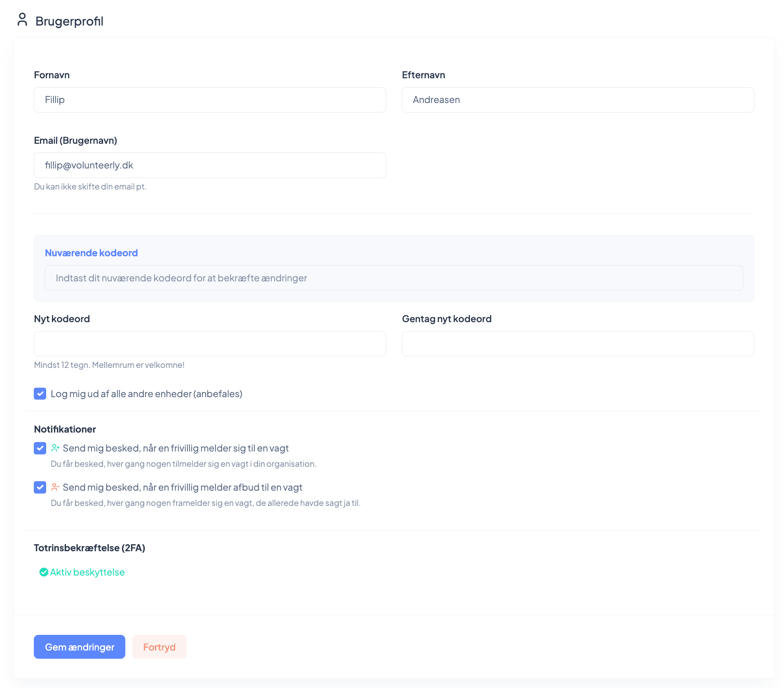Click the Gentag nyt kodeord label
784x688 pixels.
[447, 319]
